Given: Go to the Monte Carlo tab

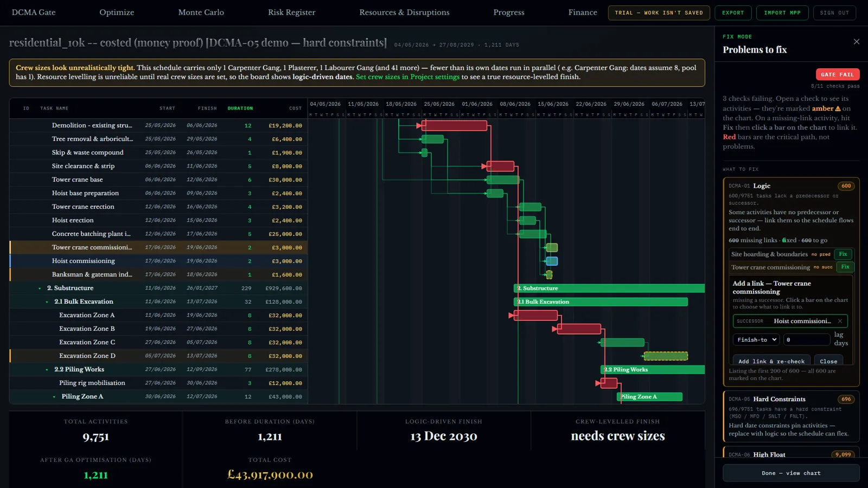Looking at the screenshot, I should coord(201,12).
